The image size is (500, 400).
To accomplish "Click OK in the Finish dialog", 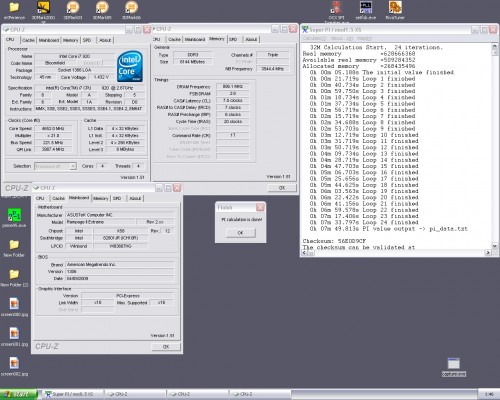I will coord(241,233).
